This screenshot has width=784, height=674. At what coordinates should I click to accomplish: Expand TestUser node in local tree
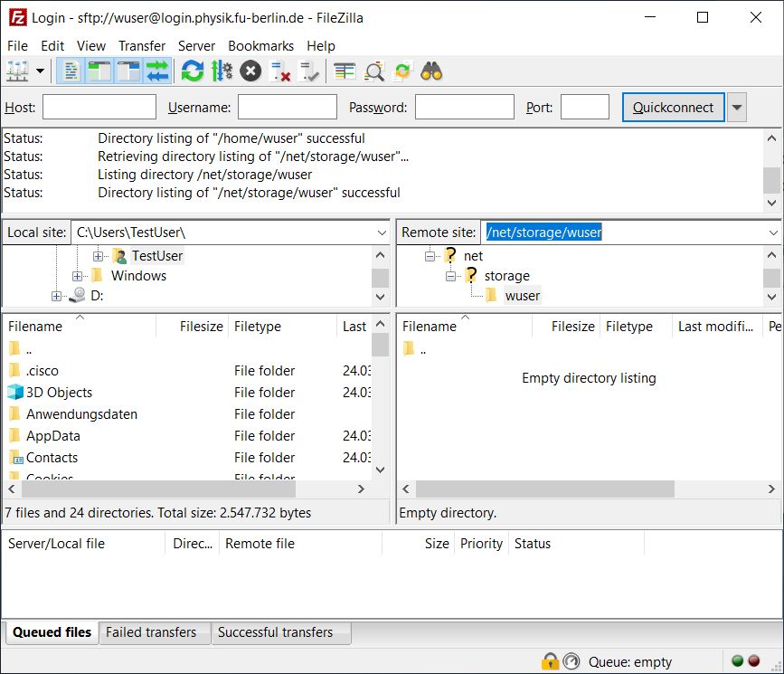98,256
